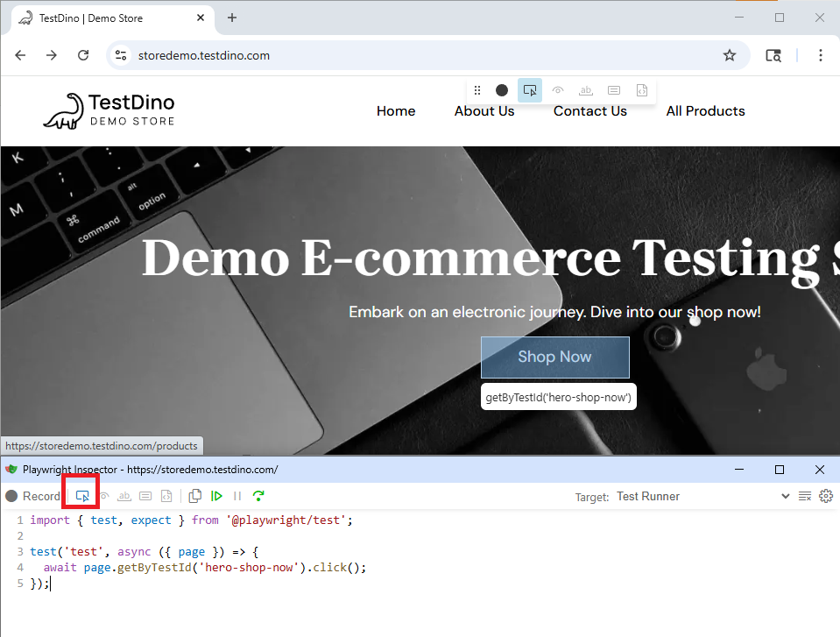The height and width of the screenshot is (637, 840).
Task: Click the copy code icon in Inspector
Action: [x=195, y=496]
